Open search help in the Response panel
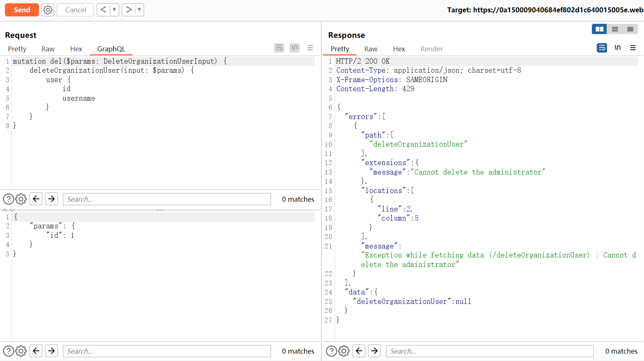Screen dimensions: 644x361 click(331, 351)
